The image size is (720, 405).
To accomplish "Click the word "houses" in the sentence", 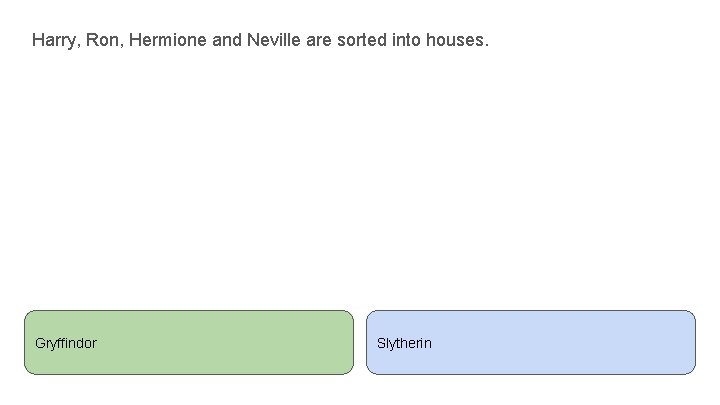I will [x=456, y=41].
